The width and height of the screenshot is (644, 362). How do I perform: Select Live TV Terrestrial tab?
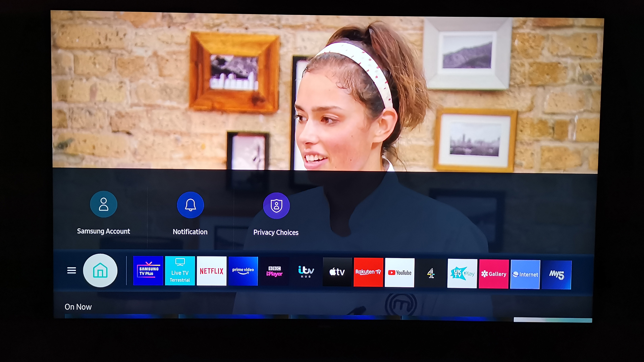tap(180, 271)
